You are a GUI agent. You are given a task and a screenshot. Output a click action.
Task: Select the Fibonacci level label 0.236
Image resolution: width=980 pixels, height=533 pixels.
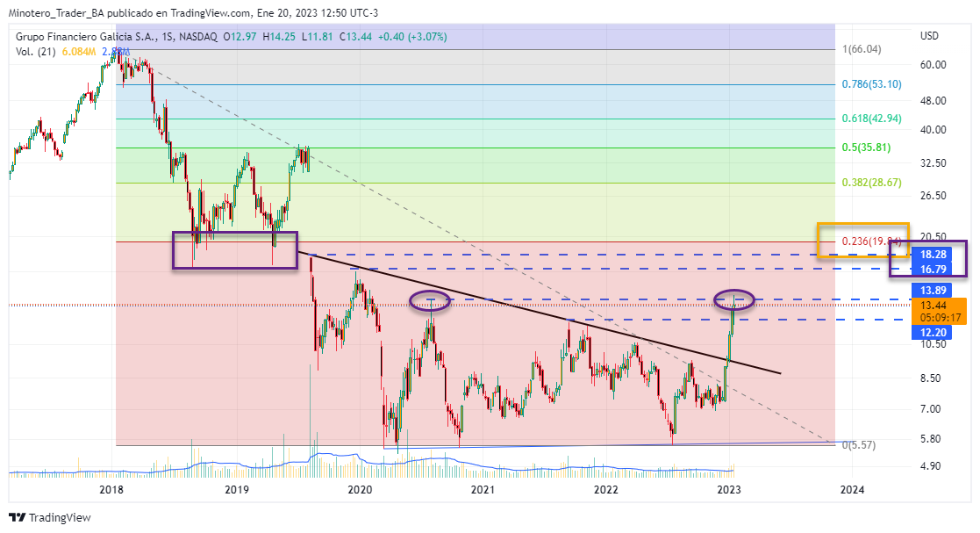tap(872, 241)
